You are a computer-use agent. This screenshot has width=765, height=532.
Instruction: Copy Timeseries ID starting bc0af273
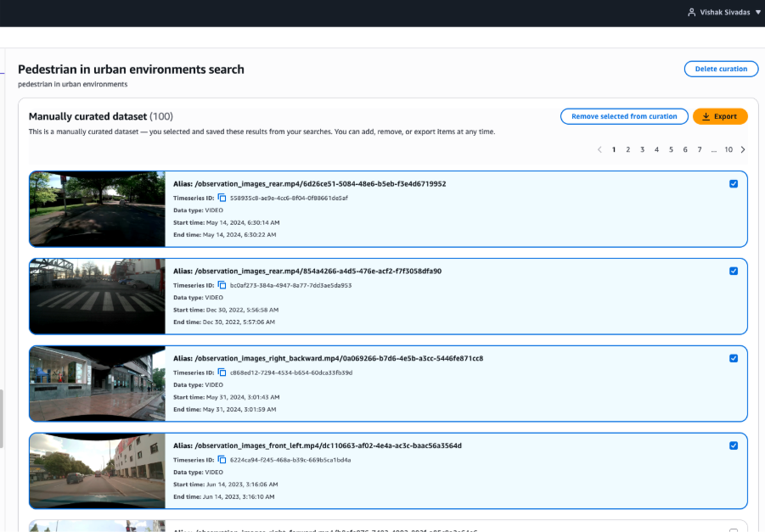pyautogui.click(x=222, y=285)
